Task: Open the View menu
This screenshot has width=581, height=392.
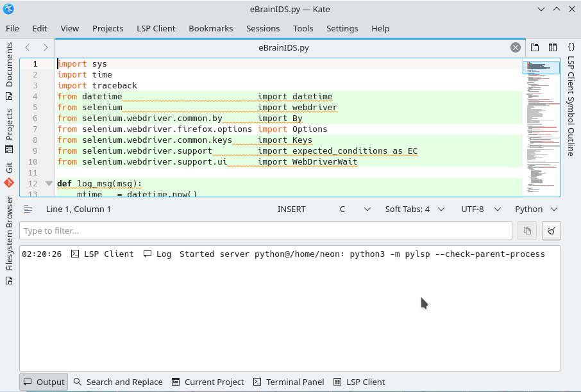Action: pyautogui.click(x=70, y=28)
